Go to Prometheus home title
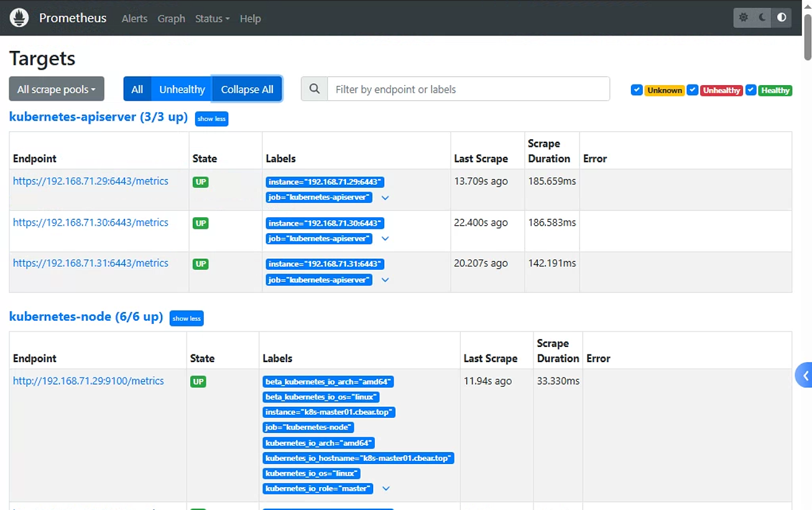The height and width of the screenshot is (510, 812). point(73,18)
